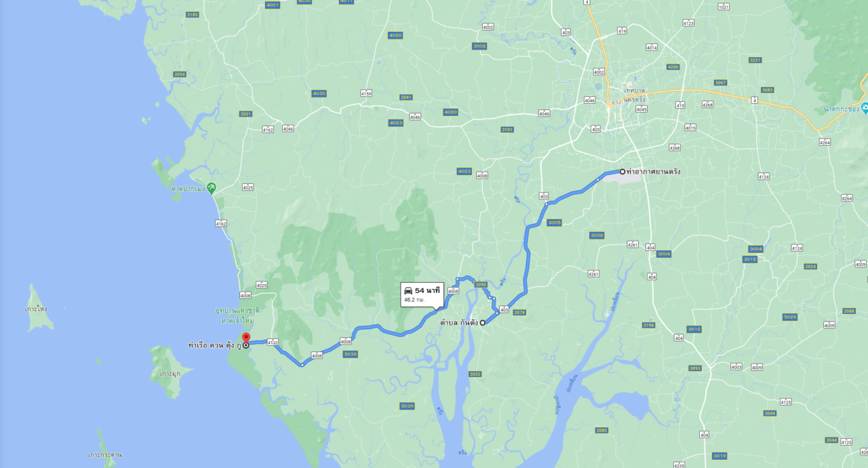Click the teal น้ำตกกะช่อง waterfall pin
The height and width of the screenshot is (468, 868).
(865, 109)
